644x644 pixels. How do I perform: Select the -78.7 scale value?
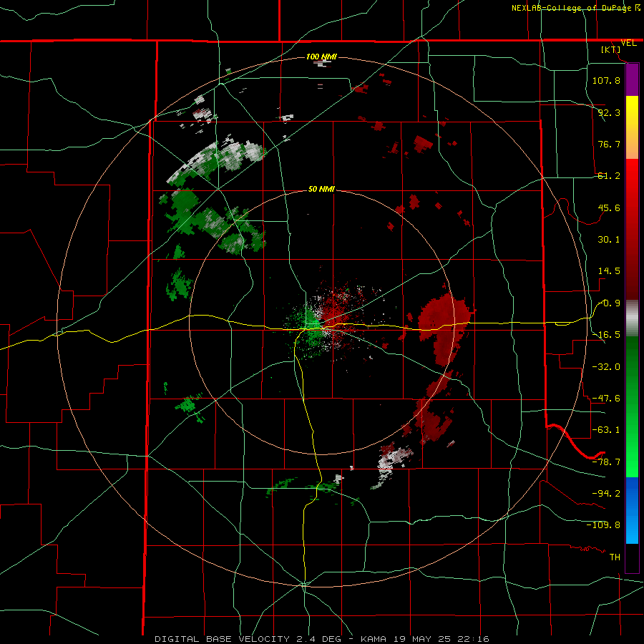click(606, 462)
